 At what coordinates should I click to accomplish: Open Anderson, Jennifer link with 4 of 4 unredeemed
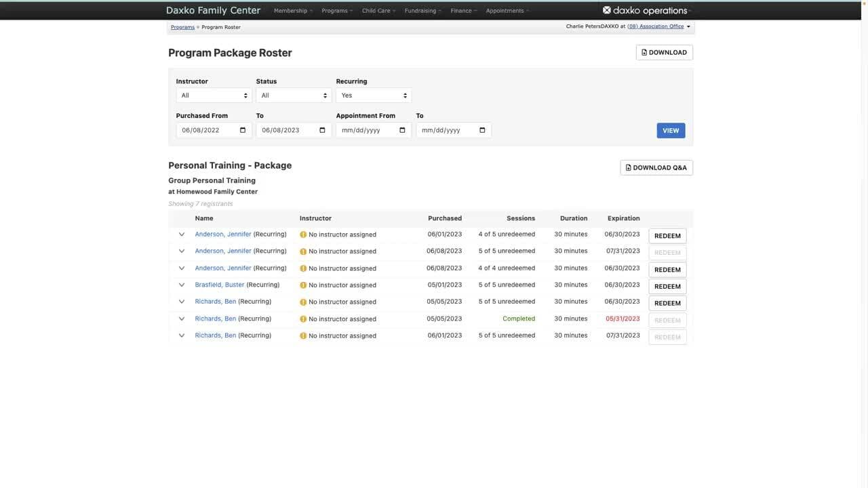(x=223, y=268)
